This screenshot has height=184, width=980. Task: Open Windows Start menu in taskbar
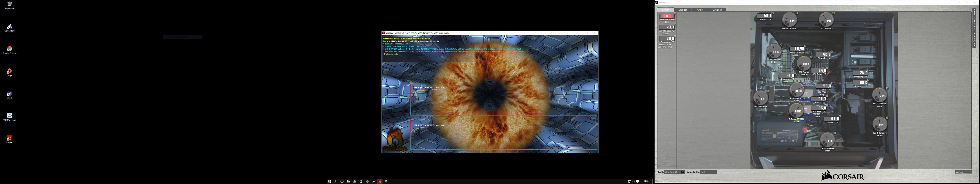(329, 181)
